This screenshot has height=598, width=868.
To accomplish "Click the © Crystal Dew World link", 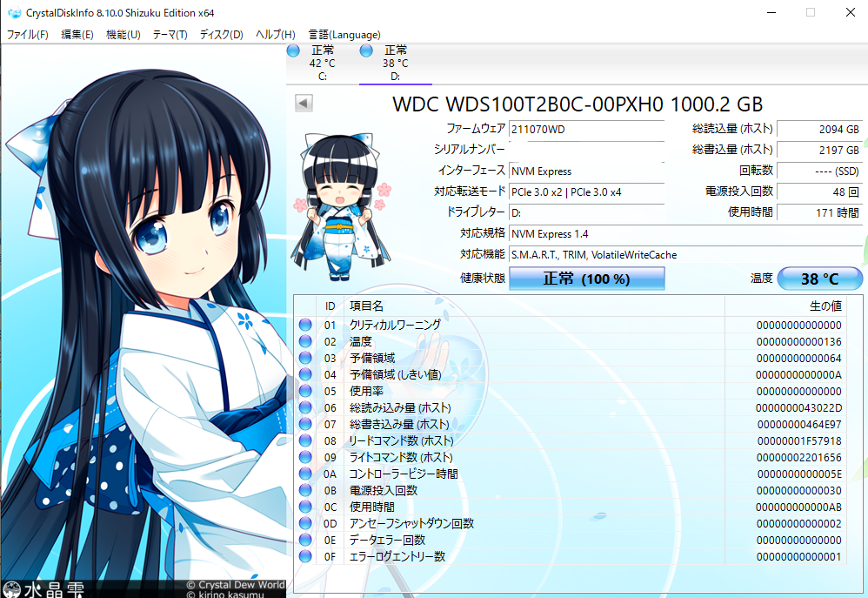I will pos(236,585).
